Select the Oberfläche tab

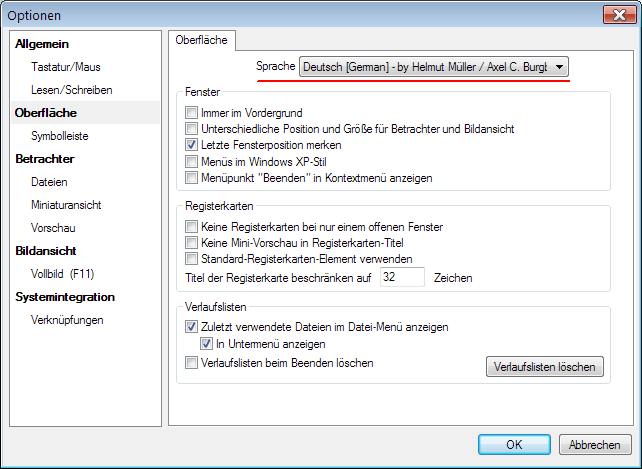pyautogui.click(x=201, y=41)
